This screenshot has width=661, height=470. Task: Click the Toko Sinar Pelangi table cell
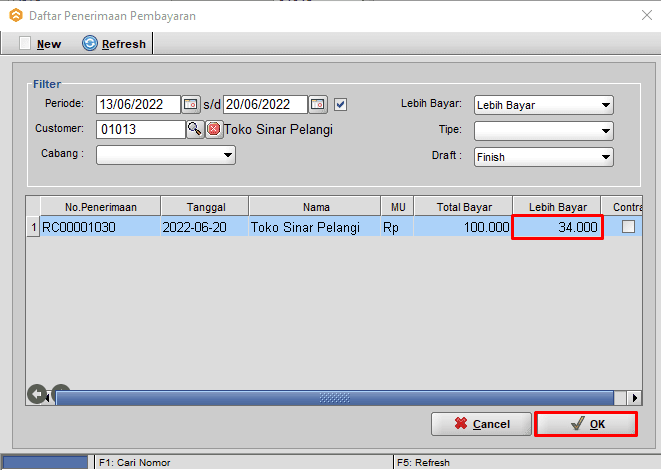(315, 227)
